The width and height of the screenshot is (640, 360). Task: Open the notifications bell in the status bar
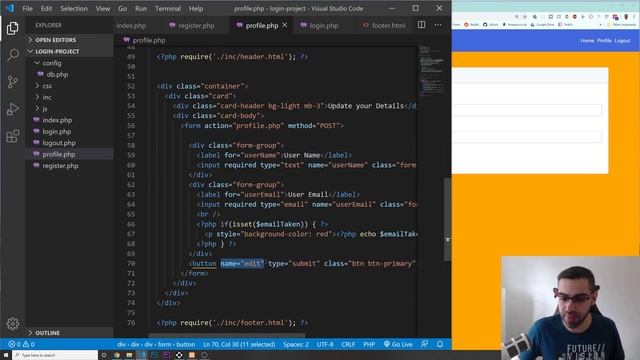click(x=440, y=344)
